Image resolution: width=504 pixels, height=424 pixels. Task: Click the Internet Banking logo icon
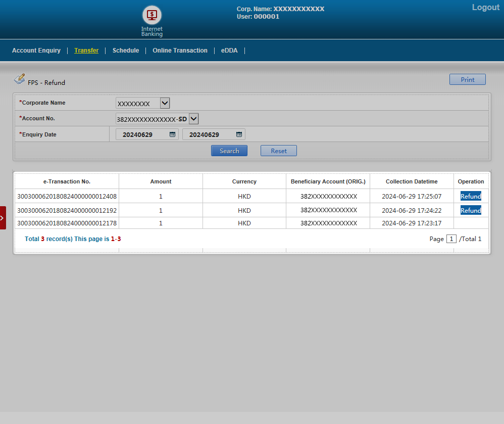coord(152,15)
